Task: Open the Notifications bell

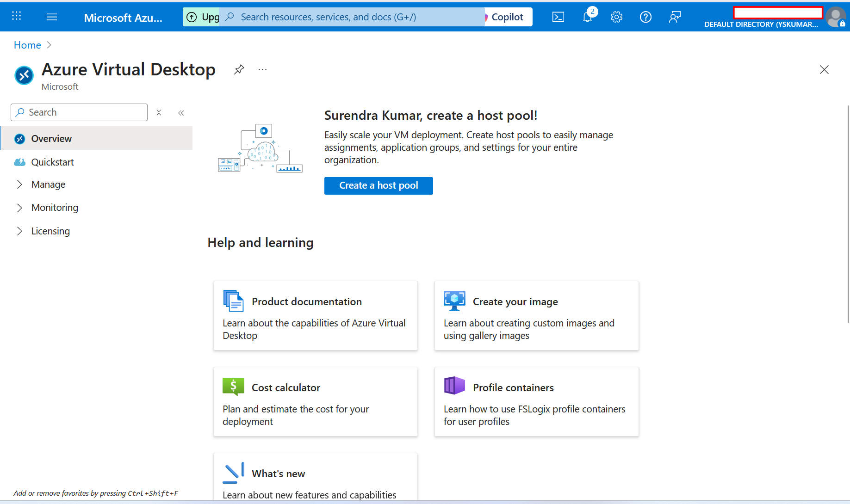Action: [587, 17]
